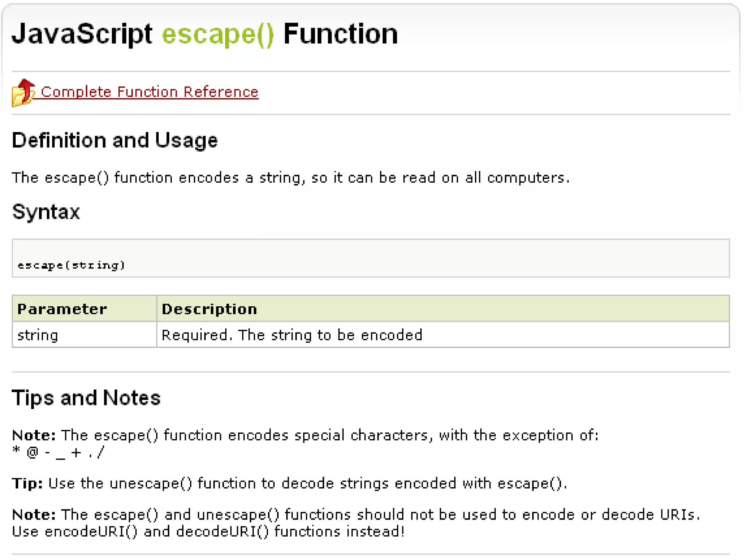Click the green escape() word in title
This screenshot has height=560, width=747.
coord(217,34)
